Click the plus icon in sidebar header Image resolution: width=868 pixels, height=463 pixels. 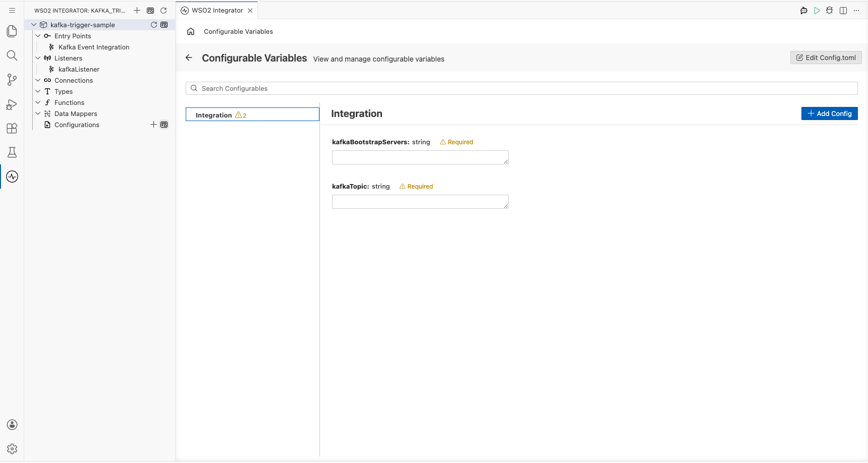tap(137, 10)
